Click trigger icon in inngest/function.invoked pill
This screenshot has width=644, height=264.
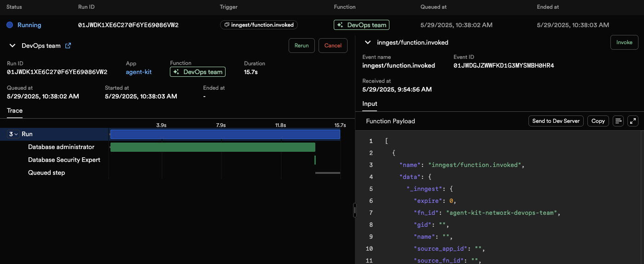[227, 25]
